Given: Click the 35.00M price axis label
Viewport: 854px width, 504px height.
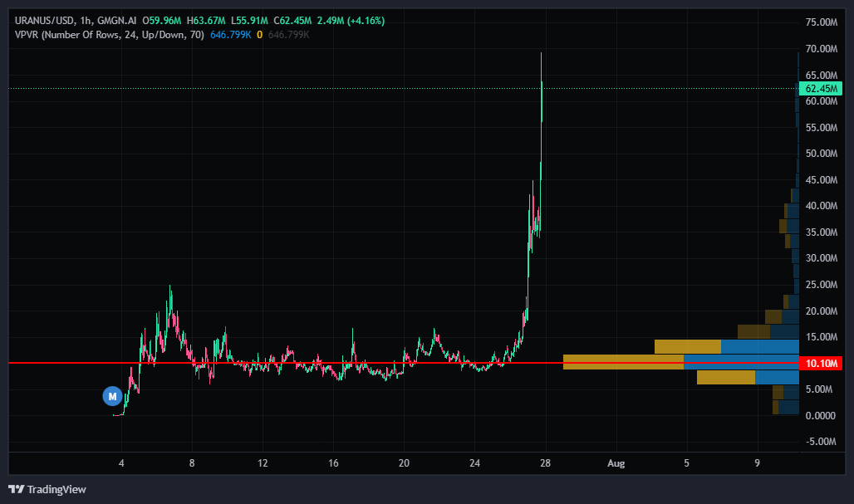Looking at the screenshot, I should [822, 232].
